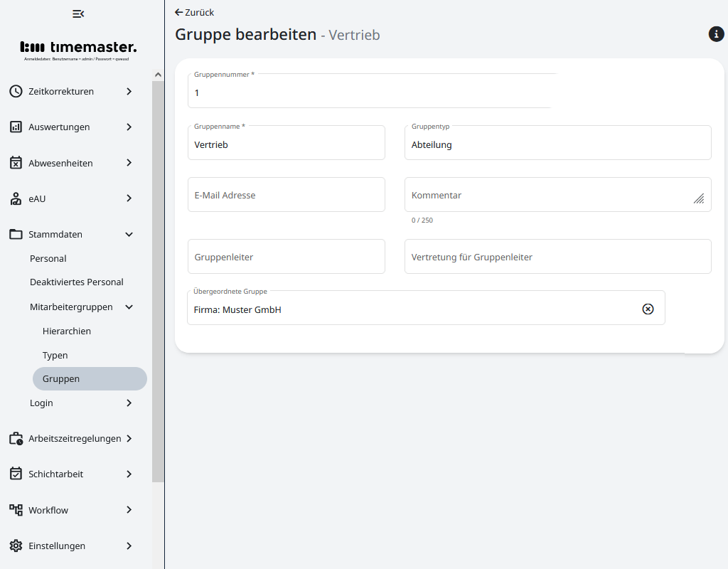This screenshot has height=569, width=728.
Task: Go back via the Zurück link
Action: (x=194, y=12)
